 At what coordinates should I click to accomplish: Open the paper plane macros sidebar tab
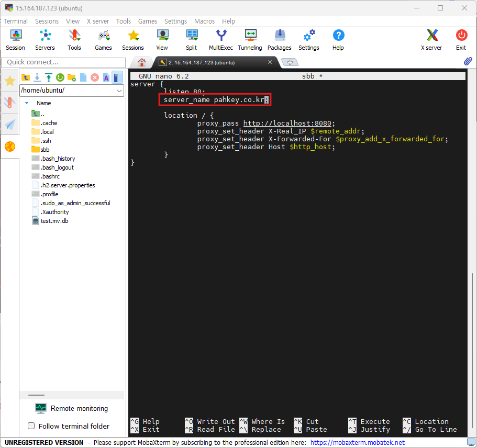[x=10, y=125]
